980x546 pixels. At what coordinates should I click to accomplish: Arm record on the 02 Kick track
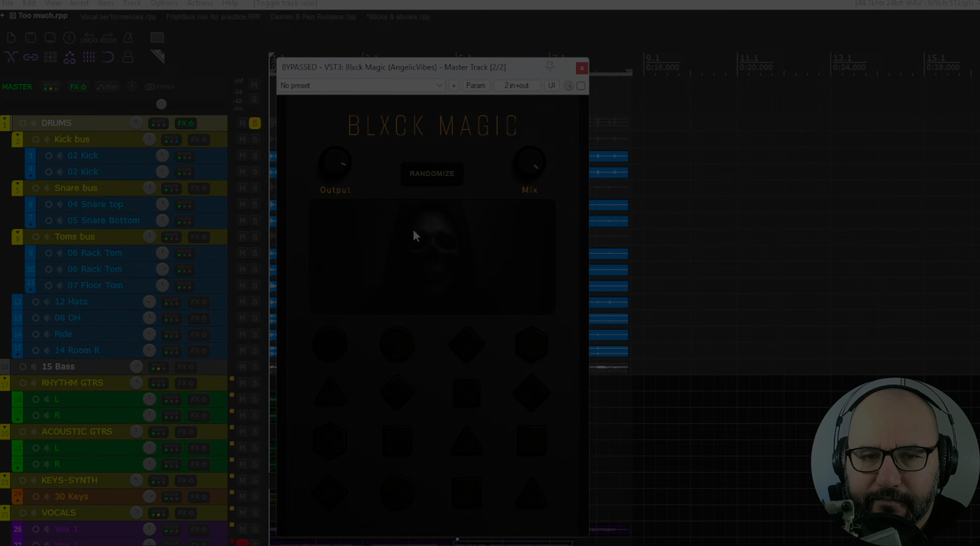point(48,156)
